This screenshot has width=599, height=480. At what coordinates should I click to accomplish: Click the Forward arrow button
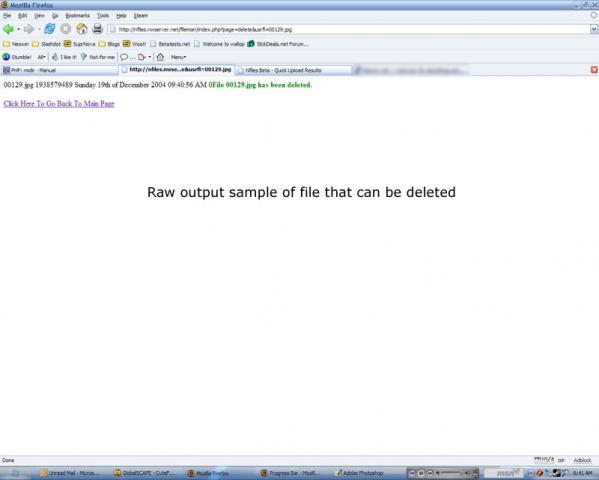[x=29, y=29]
